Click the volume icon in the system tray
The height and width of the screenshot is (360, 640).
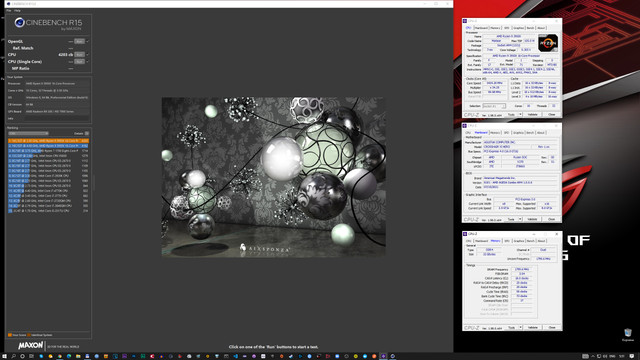[x=604, y=356]
